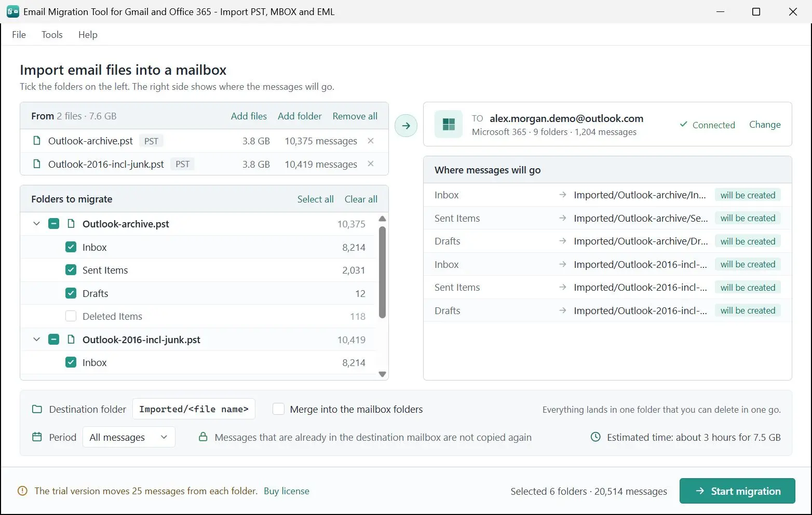
Task: Click the file icon beside Outlook-archive.pst in From list
Action: [x=36, y=141]
